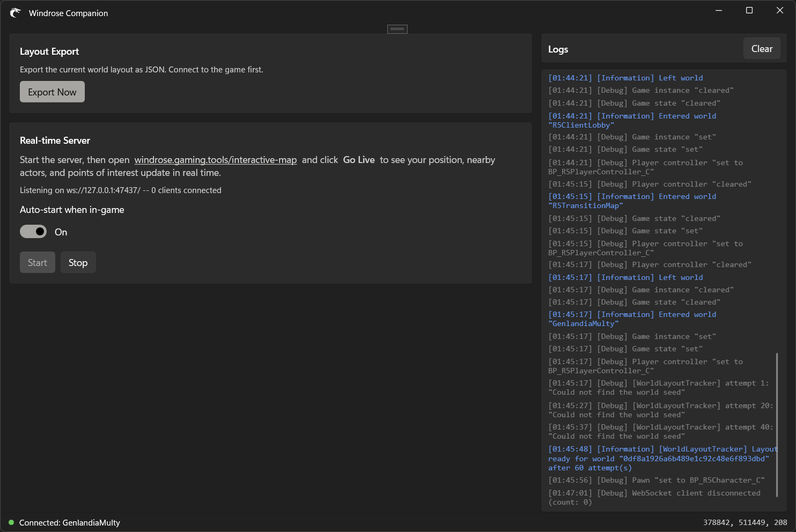Open the windrose.gaming.tools/interactive-map link
Screen dimensions: 796x532
[216, 160]
